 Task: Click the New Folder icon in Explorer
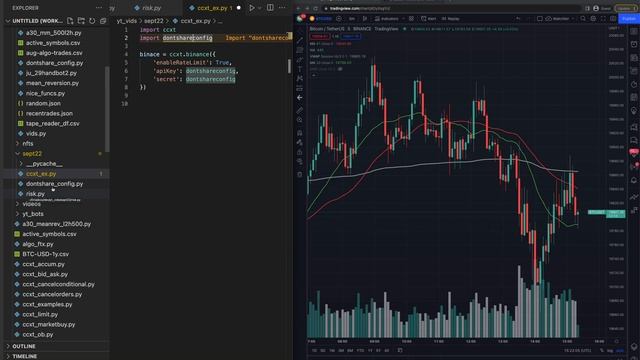point(81,21)
